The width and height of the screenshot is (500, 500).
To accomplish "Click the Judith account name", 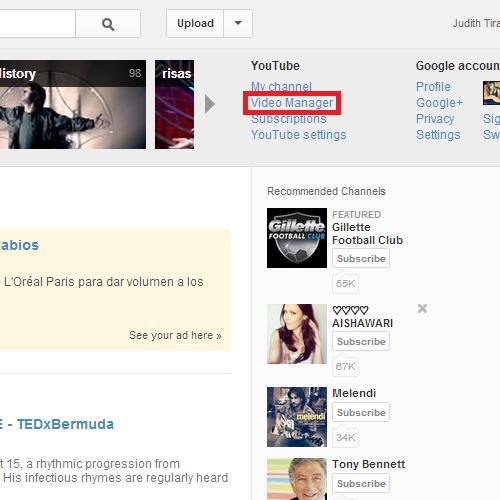I will (476, 23).
